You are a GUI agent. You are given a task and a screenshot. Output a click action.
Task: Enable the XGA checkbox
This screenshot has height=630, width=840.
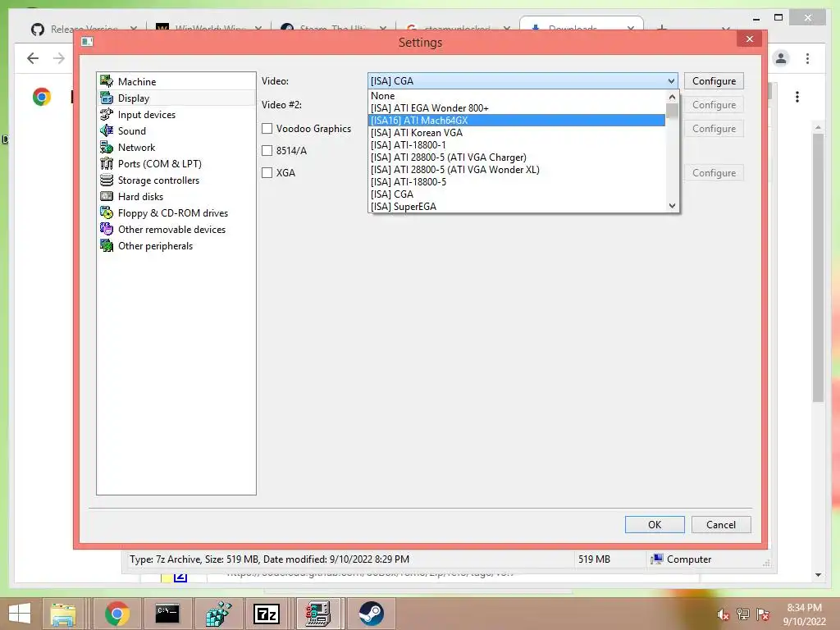tap(267, 172)
